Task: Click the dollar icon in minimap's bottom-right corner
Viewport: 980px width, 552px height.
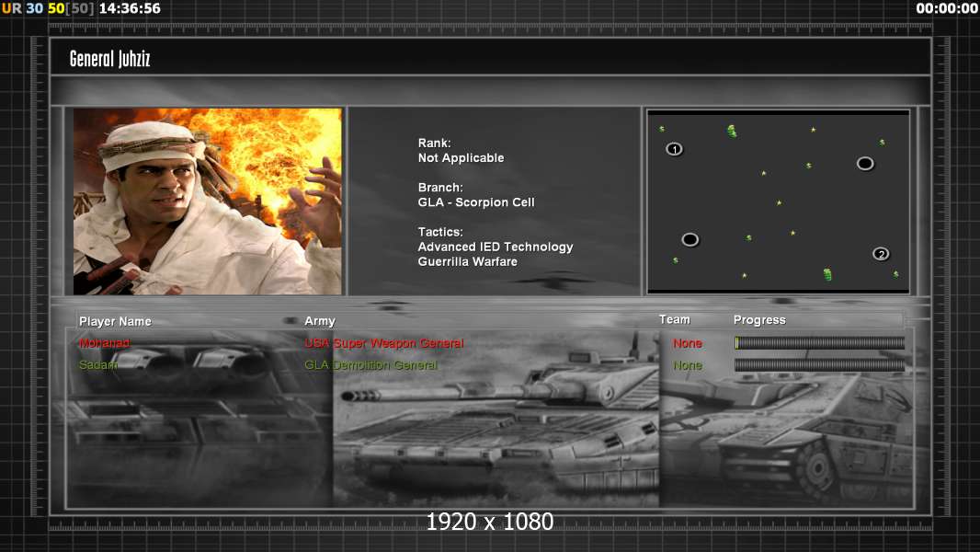Action: [895, 274]
